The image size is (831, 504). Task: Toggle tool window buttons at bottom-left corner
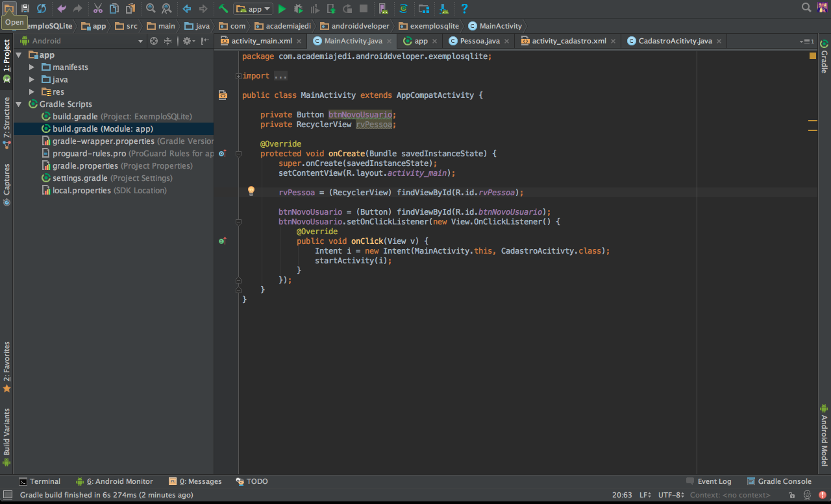point(7,495)
